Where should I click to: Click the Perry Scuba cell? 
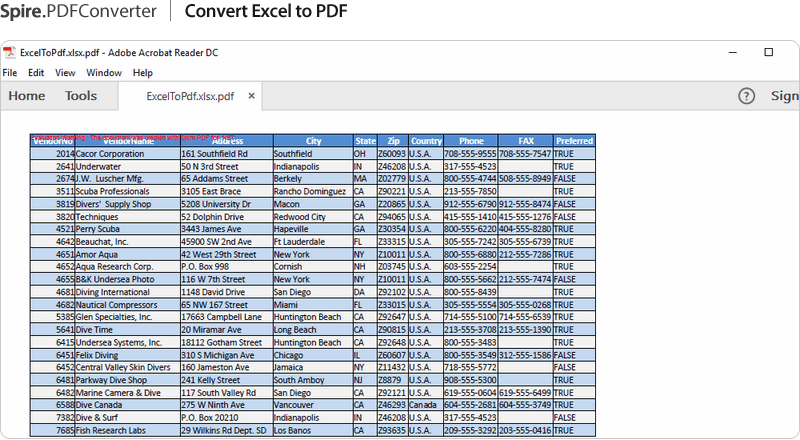click(x=128, y=229)
